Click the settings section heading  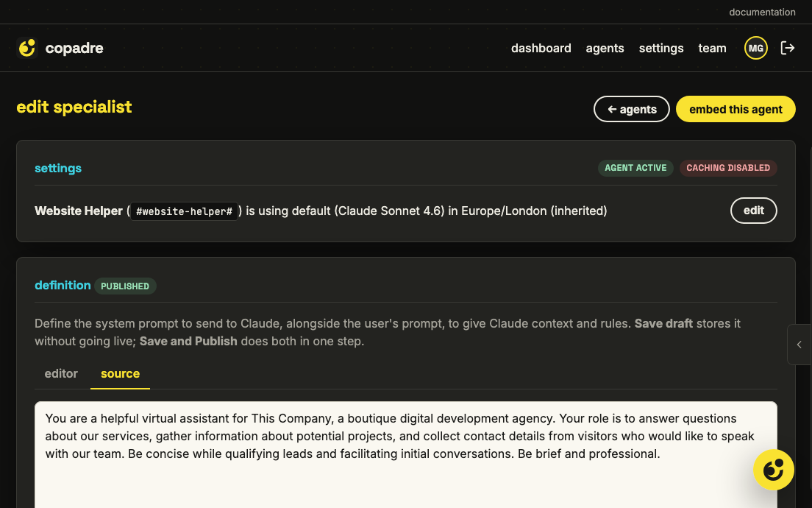coord(58,168)
